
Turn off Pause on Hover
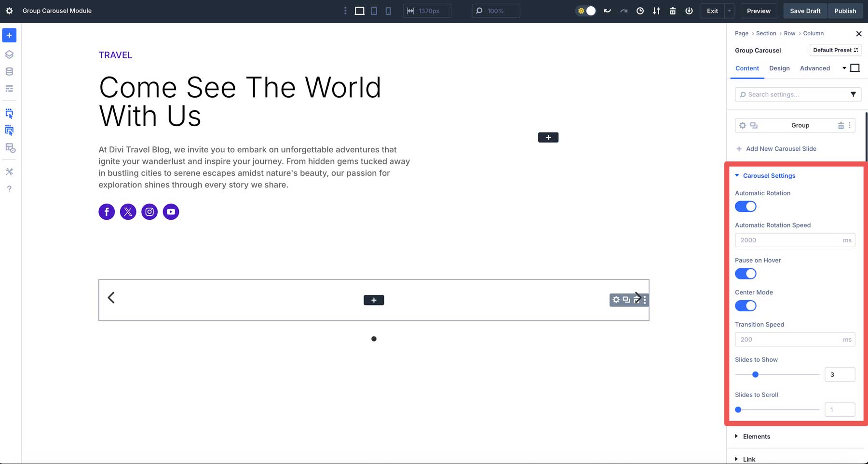point(745,273)
